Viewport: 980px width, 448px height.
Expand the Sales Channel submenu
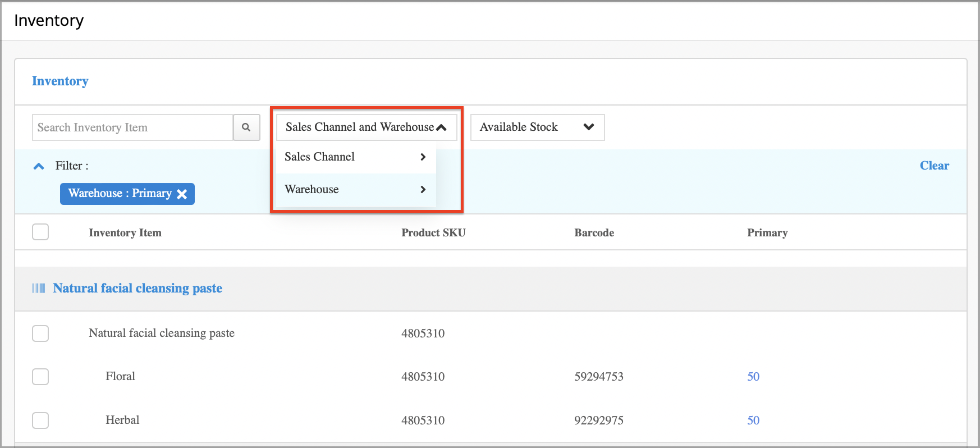tap(356, 157)
